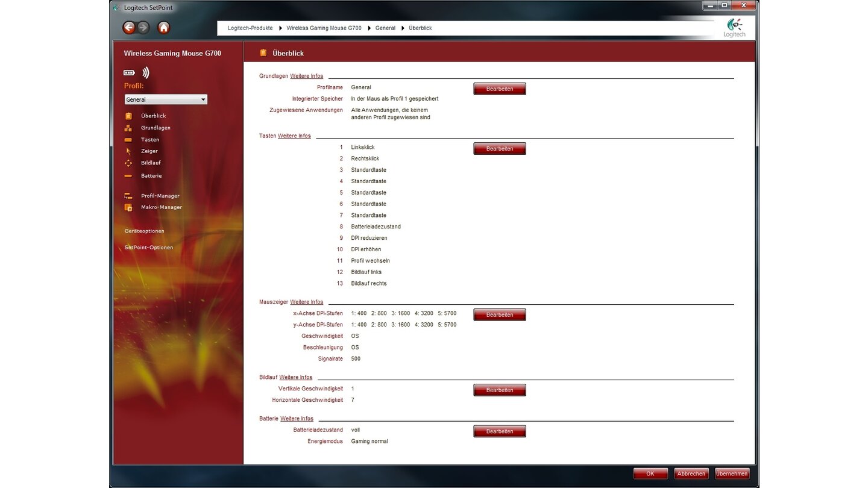Click the Linksklick entry
This screenshot has width=868, height=488.
tap(363, 148)
